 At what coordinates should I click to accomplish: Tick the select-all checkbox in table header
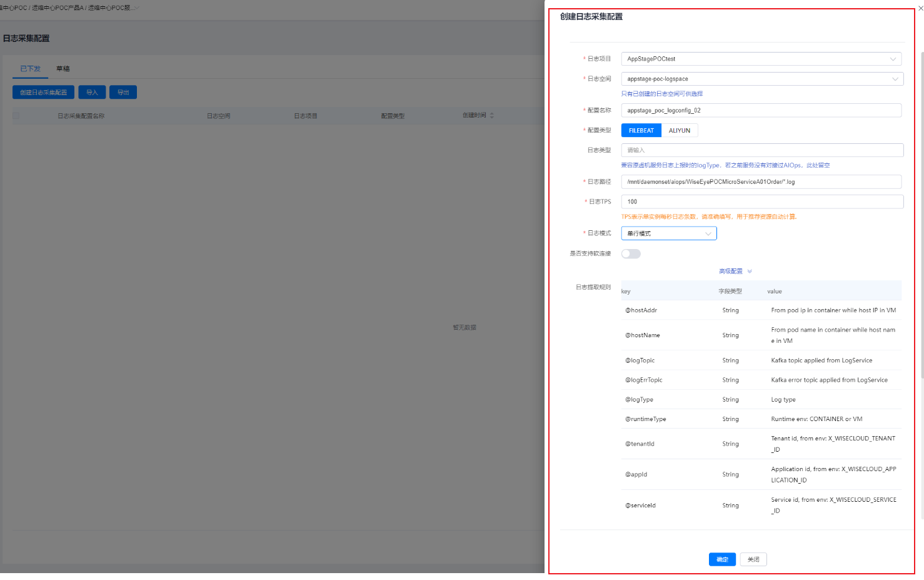16,116
